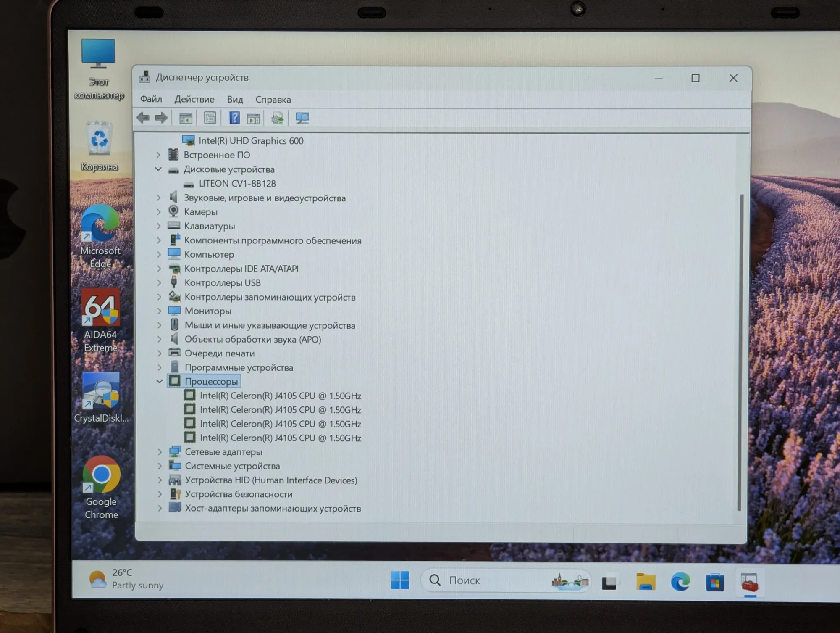The image size is (840, 633).
Task: Select Звуковые, игровые и видеоустройства row
Action: [x=257, y=198]
